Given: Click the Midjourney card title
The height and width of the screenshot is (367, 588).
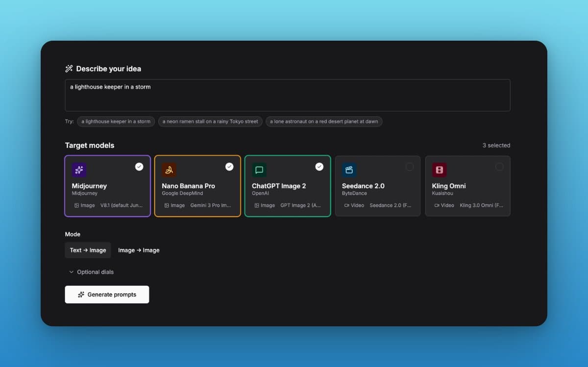Looking at the screenshot, I should coord(89,186).
